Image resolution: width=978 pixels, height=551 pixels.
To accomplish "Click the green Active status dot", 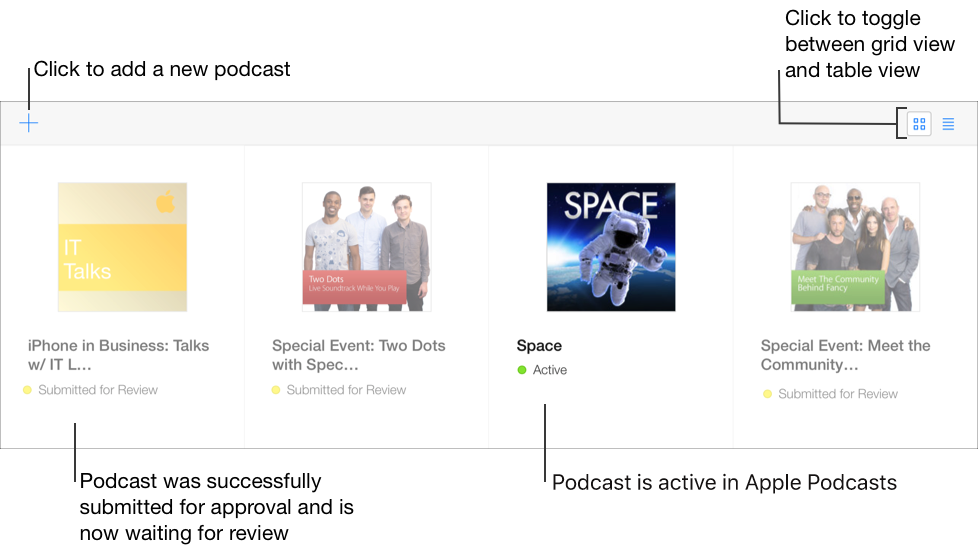I will click(521, 370).
